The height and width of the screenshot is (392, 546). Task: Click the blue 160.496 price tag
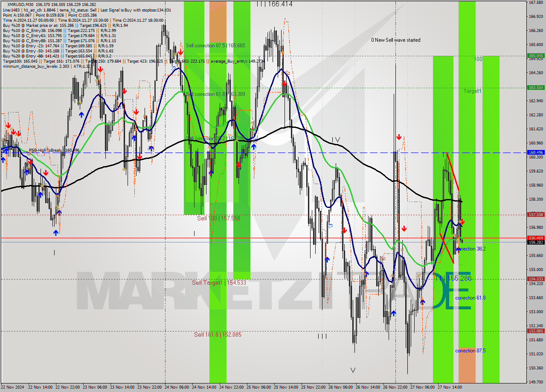[x=536, y=152]
